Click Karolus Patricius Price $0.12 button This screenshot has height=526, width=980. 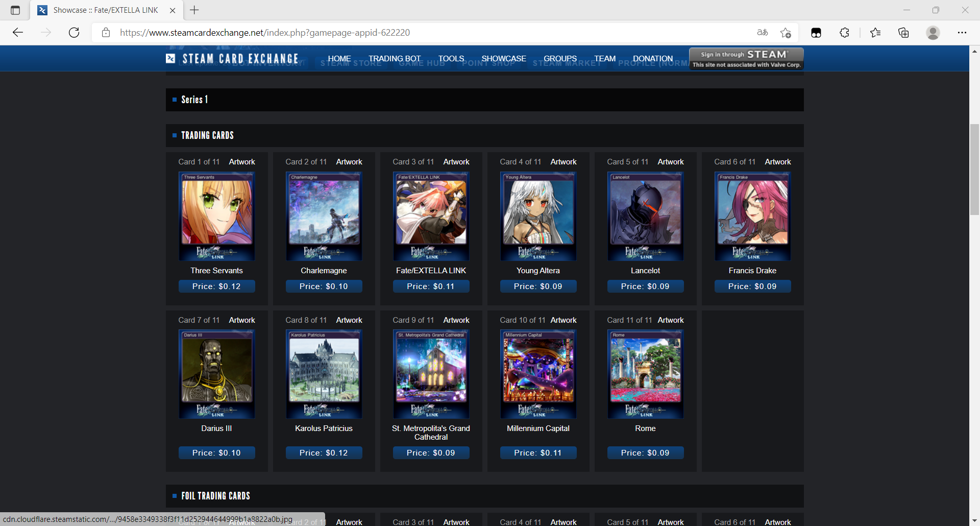pos(324,453)
